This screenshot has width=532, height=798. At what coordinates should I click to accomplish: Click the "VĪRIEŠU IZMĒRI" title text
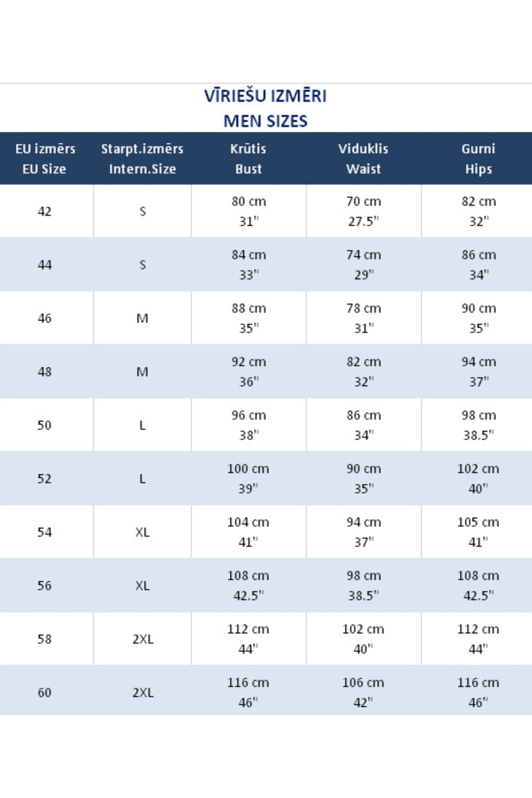point(265,96)
